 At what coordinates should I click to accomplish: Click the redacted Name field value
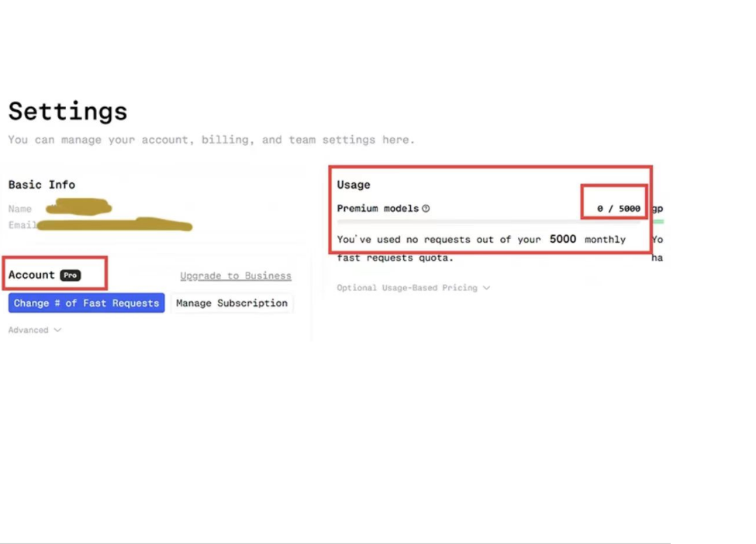click(78, 208)
